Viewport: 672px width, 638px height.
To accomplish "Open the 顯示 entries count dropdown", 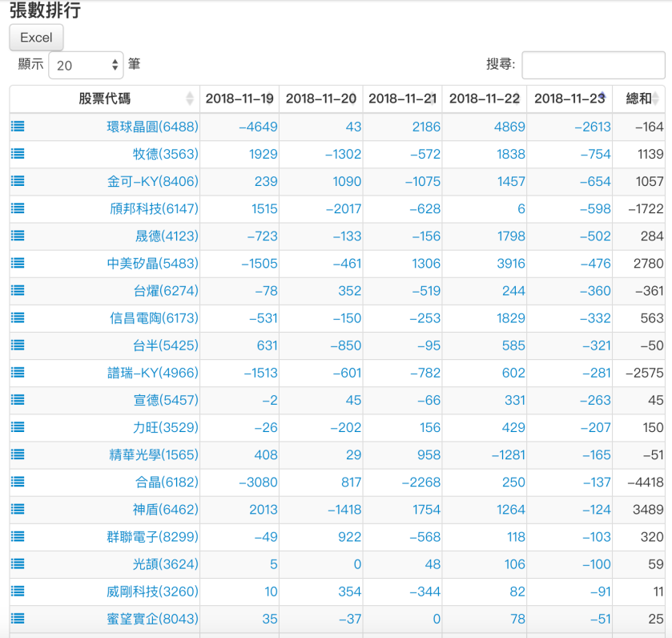I will coord(86,65).
